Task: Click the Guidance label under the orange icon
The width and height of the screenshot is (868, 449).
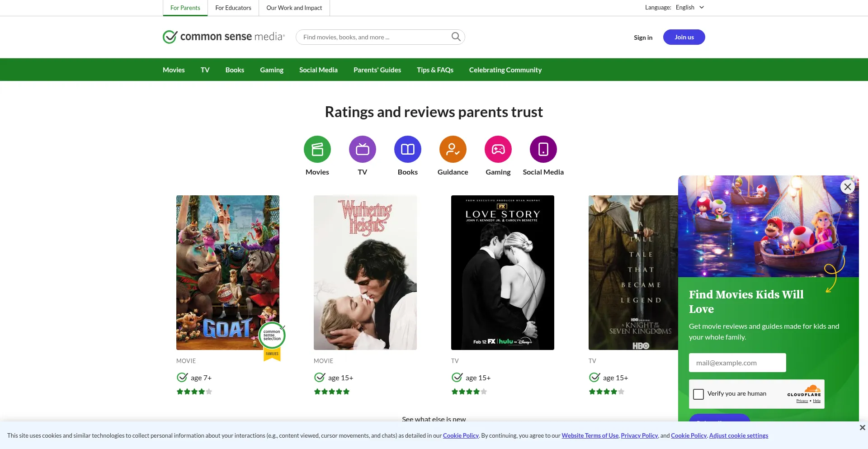Action: (x=453, y=172)
